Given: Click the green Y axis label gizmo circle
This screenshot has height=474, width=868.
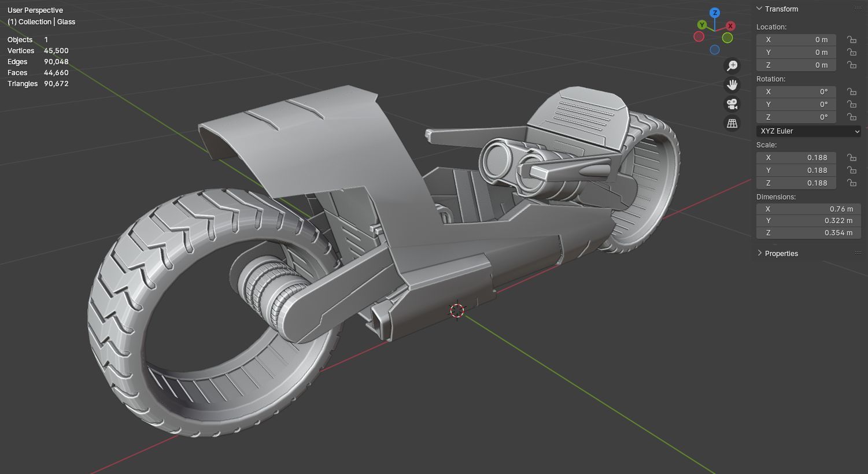Looking at the screenshot, I should pyautogui.click(x=701, y=25).
